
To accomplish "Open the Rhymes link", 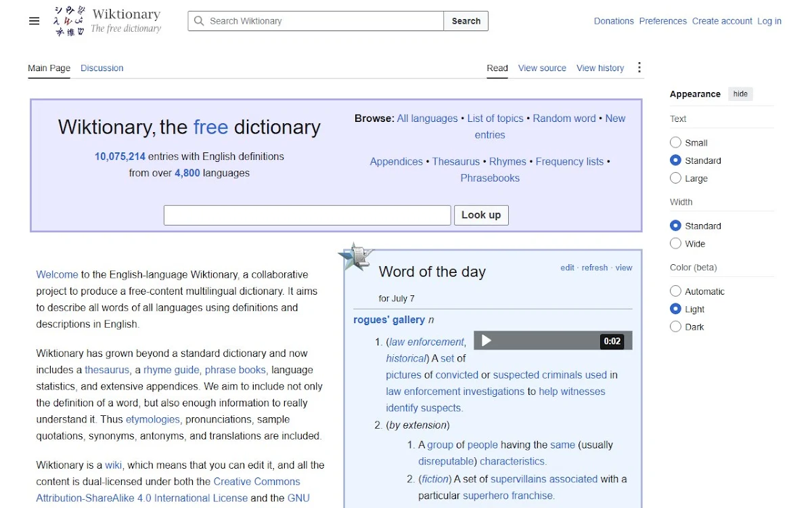I will [507, 161].
